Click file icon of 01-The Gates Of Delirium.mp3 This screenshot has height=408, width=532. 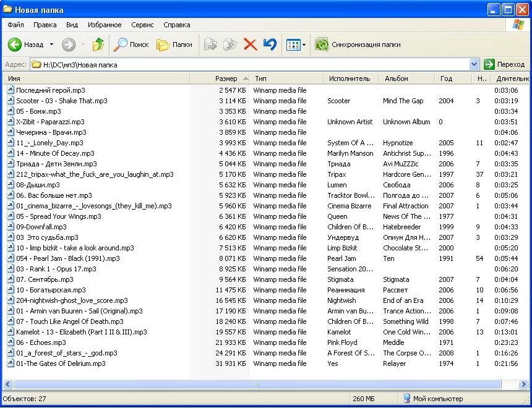11,363
